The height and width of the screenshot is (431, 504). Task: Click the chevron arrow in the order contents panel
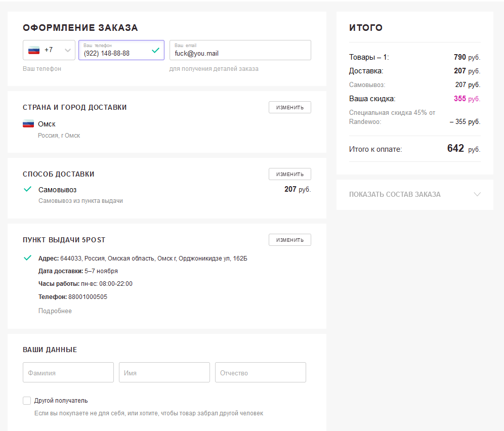(x=477, y=194)
